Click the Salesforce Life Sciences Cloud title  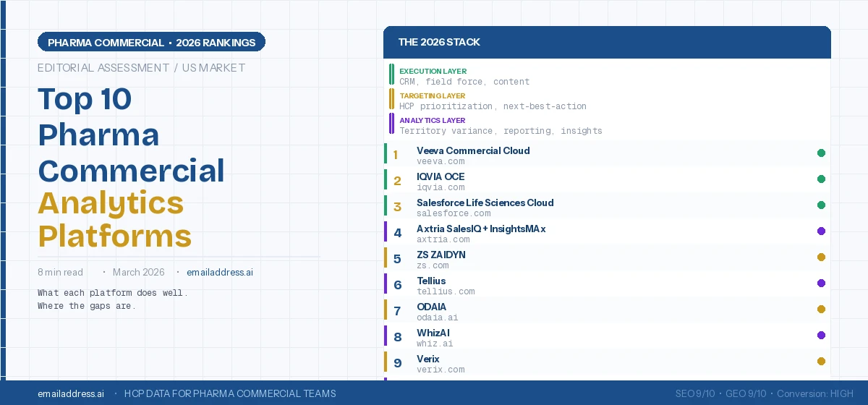tap(485, 203)
